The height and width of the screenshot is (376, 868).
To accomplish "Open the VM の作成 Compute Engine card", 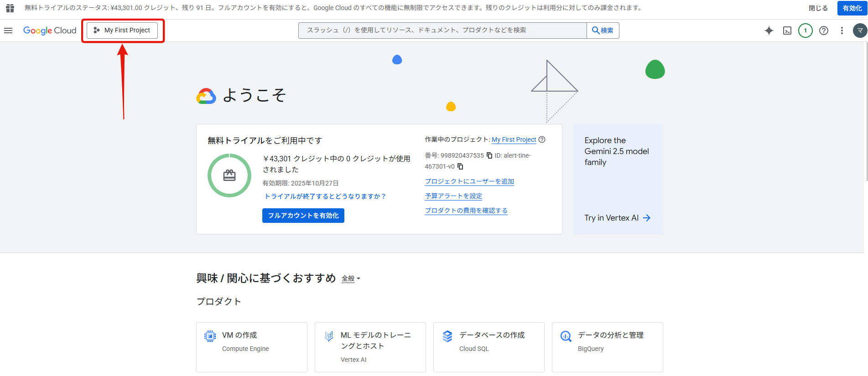I will 252,347.
